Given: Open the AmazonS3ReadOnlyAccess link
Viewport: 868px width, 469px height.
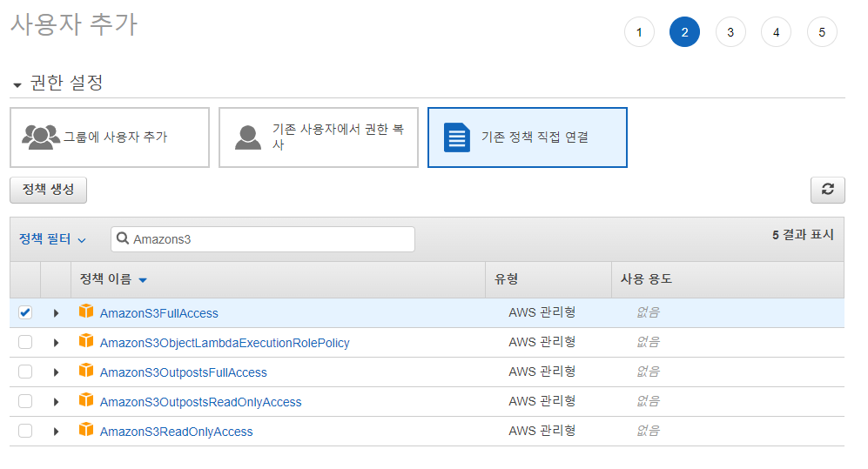Looking at the screenshot, I should click(x=176, y=432).
